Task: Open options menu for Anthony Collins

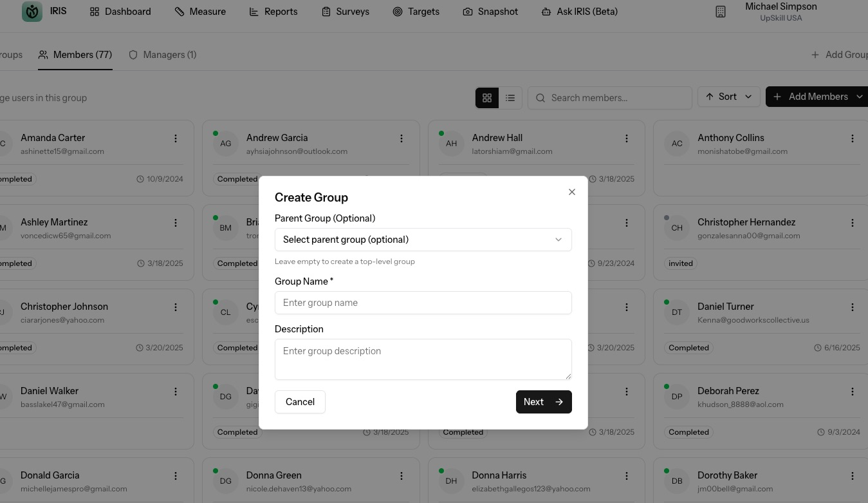Action: (853, 138)
